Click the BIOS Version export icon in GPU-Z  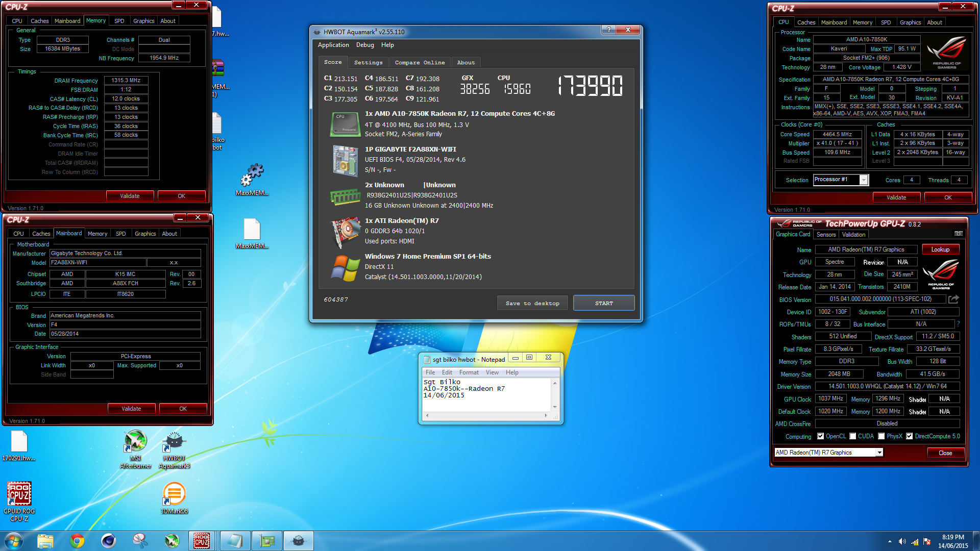954,299
